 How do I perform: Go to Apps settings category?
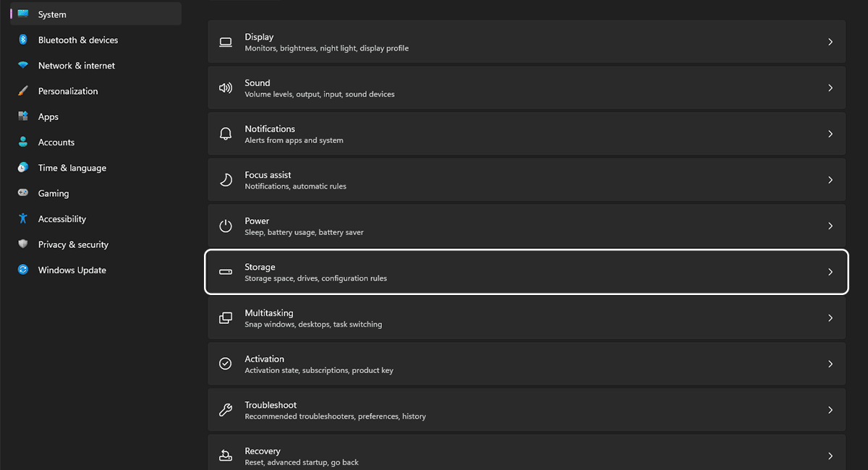point(48,116)
